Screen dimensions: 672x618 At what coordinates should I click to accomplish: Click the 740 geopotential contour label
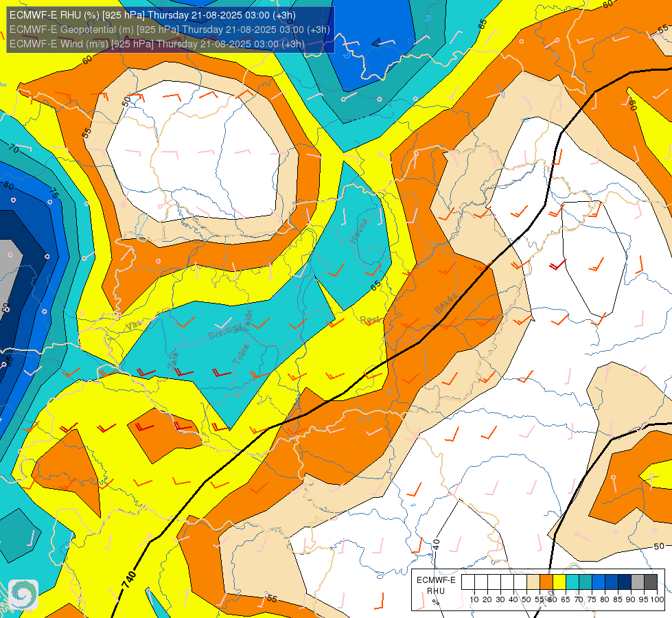(x=128, y=580)
